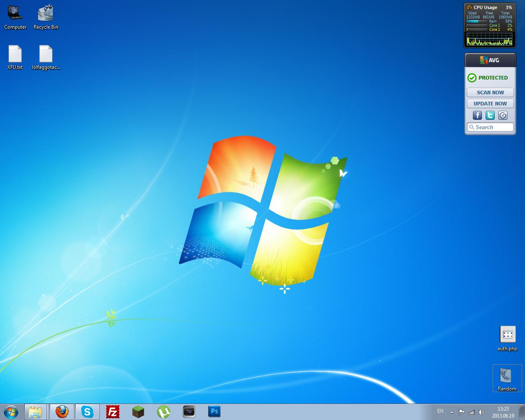
Task: Launch Photoshop from the taskbar
Action: coord(215,412)
